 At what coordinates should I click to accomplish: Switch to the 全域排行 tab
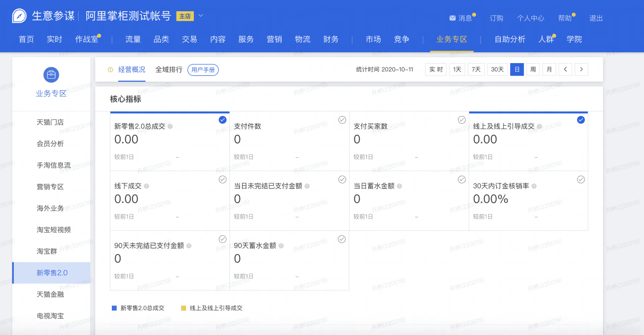click(169, 70)
